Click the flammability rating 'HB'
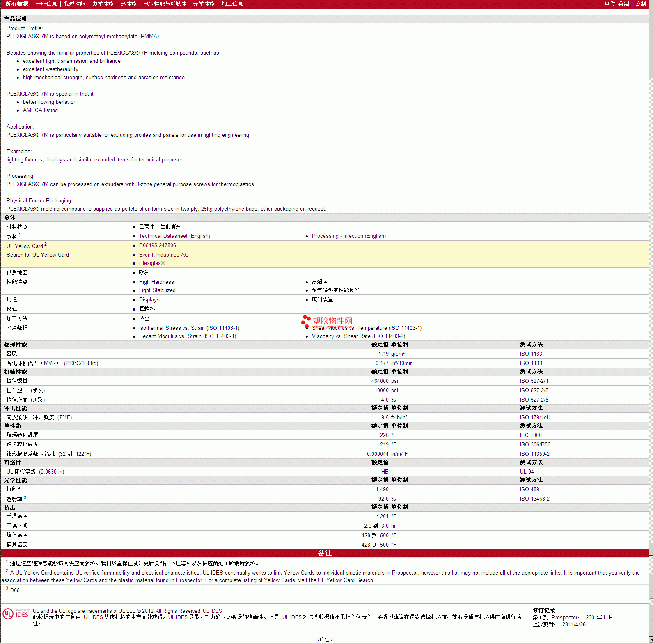Viewport: 653px width, 644px height. 385,472
